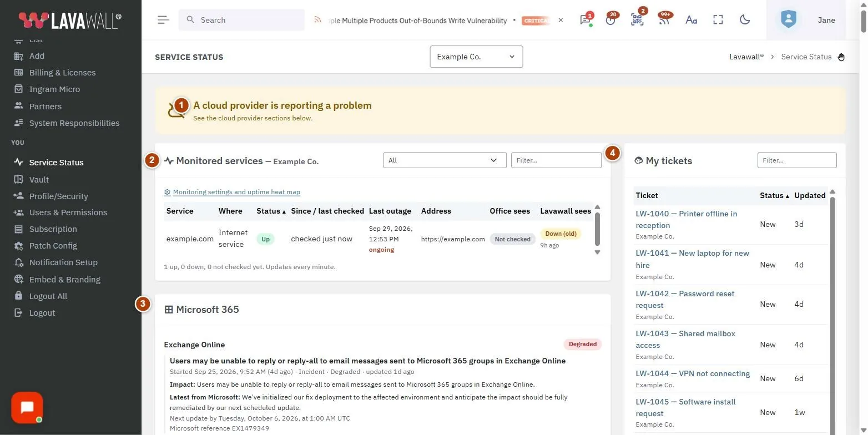Sort tickets by Status column
868x435 pixels.
point(775,195)
